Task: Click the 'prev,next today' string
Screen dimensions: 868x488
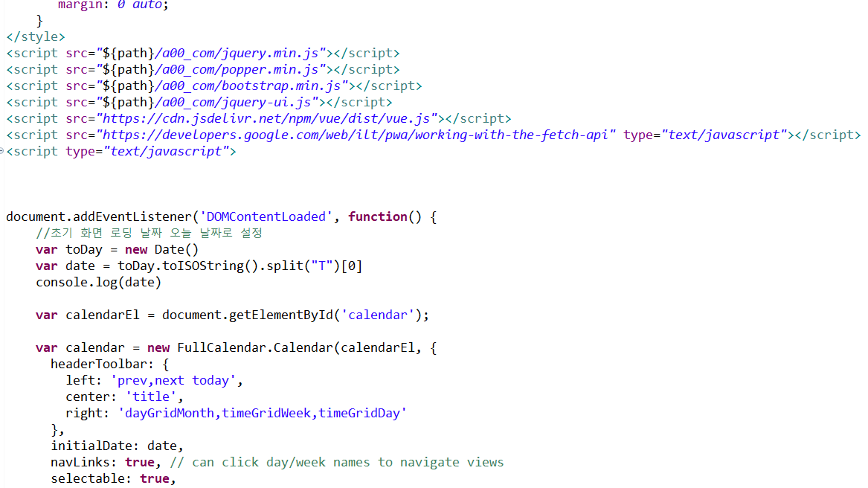Action: (x=173, y=380)
